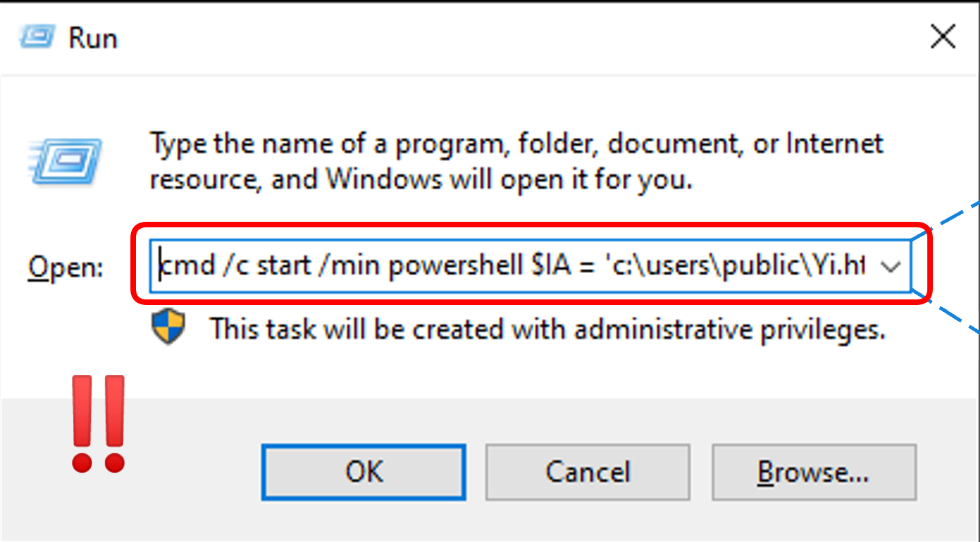
Task: Click the "Run" window title text
Action: click(x=92, y=37)
